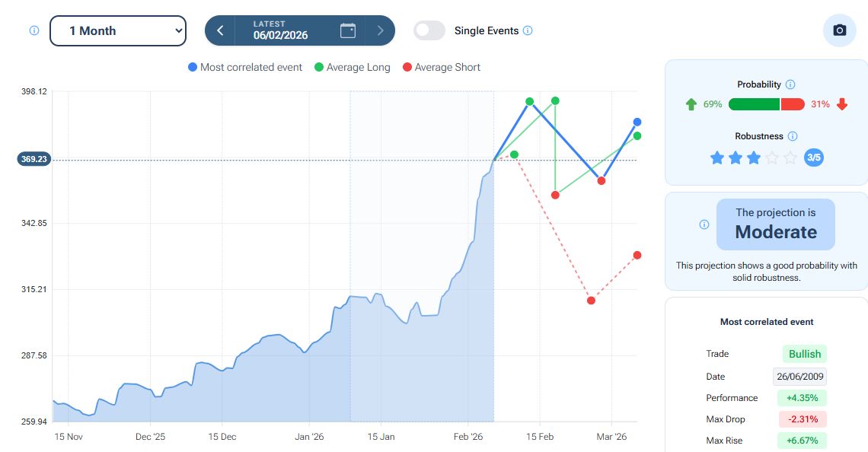The width and height of the screenshot is (868, 452).
Task: Click the 26/06/2009 date box
Action: coord(799,377)
